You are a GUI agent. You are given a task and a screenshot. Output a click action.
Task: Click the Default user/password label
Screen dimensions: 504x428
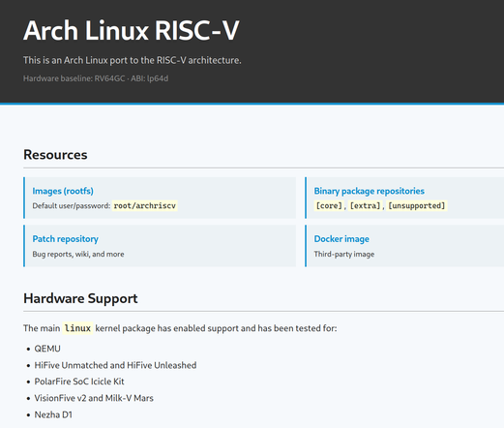tap(72, 206)
